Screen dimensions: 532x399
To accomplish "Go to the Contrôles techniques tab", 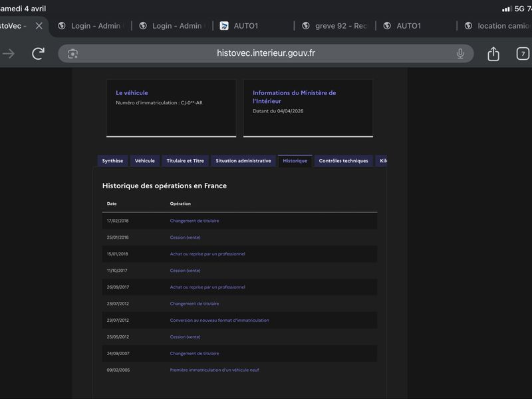I will pos(343,161).
